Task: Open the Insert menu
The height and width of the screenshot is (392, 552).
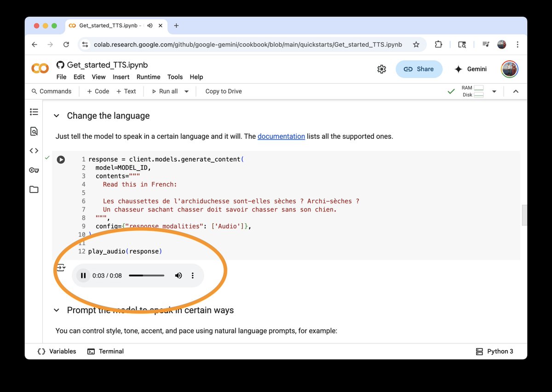Action: coord(121,77)
